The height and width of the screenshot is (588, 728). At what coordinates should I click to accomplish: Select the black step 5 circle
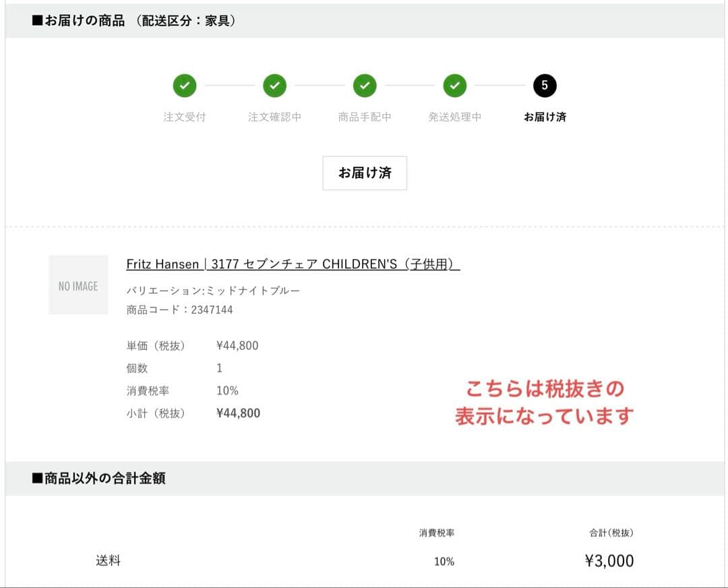[x=545, y=86]
